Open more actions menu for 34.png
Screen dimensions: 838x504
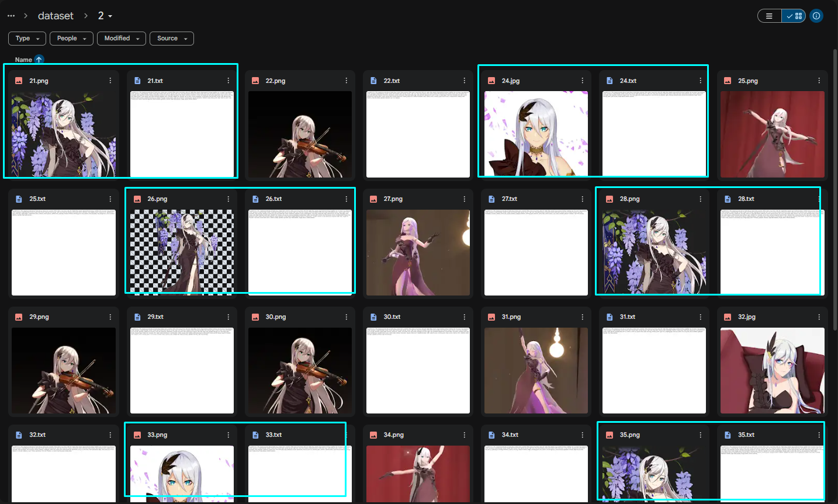pos(464,435)
